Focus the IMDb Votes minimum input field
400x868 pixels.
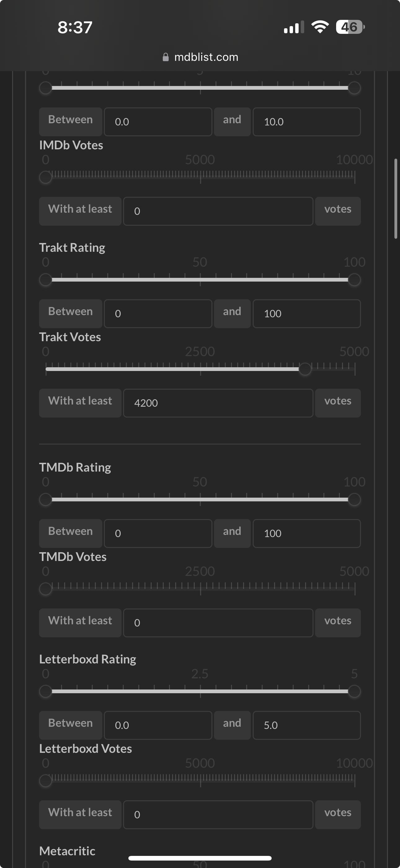point(218,211)
